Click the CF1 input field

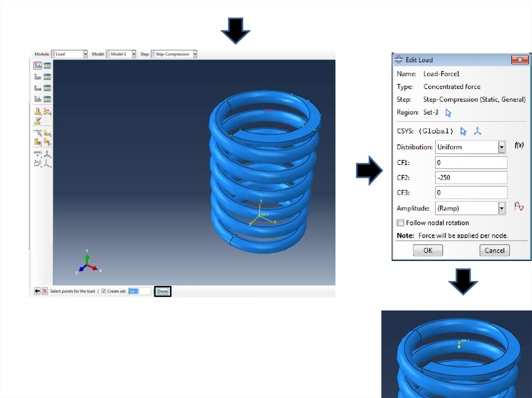point(471,162)
